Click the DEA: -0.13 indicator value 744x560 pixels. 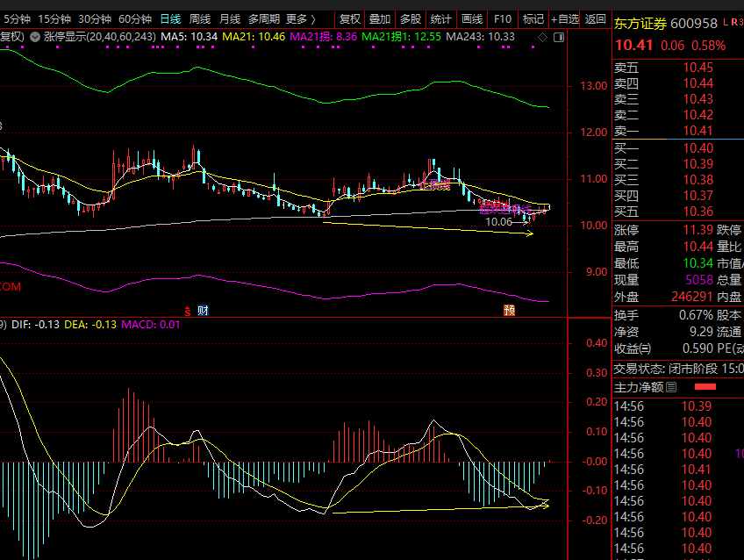90,325
